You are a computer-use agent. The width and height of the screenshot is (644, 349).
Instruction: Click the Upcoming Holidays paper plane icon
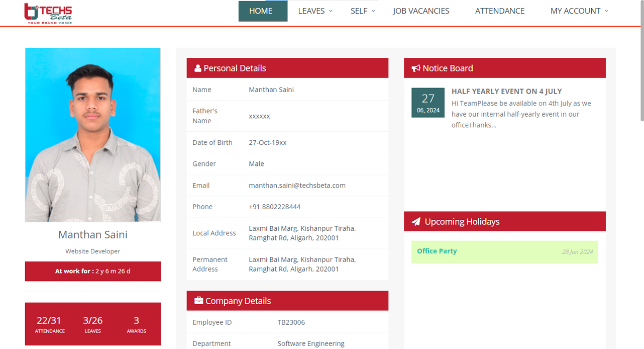coord(416,222)
